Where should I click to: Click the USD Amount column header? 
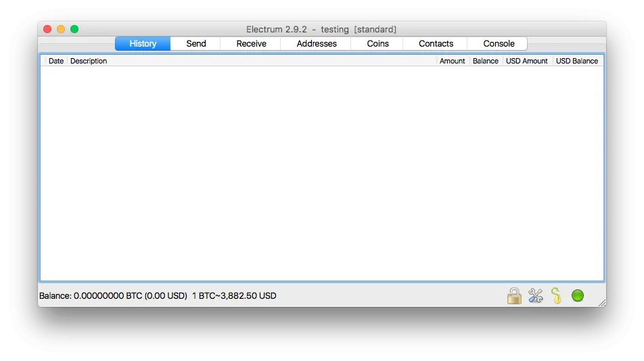click(x=527, y=61)
